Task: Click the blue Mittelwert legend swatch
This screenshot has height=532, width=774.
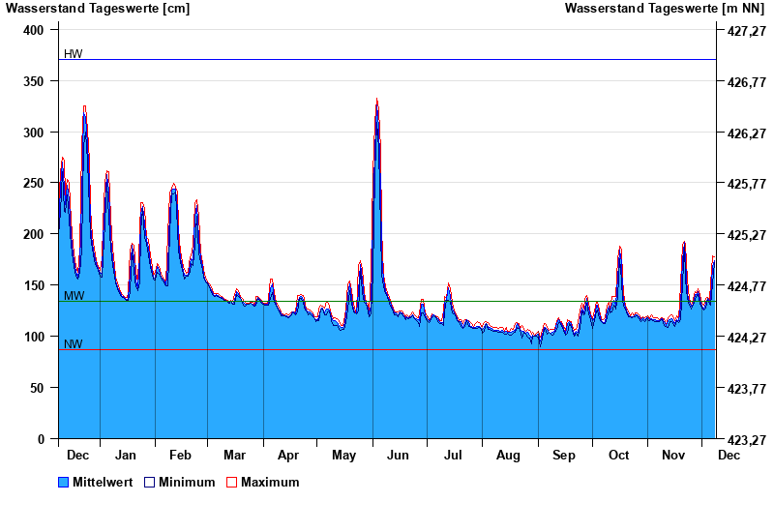Action: click(64, 482)
